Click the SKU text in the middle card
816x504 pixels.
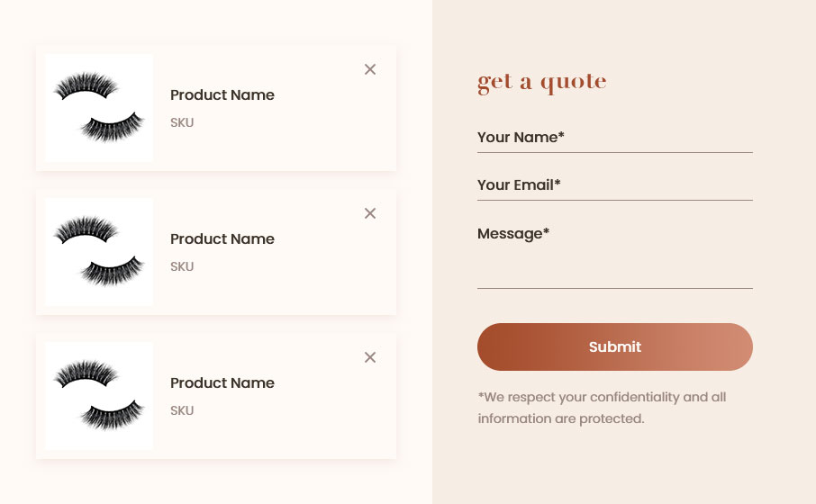[x=182, y=266]
